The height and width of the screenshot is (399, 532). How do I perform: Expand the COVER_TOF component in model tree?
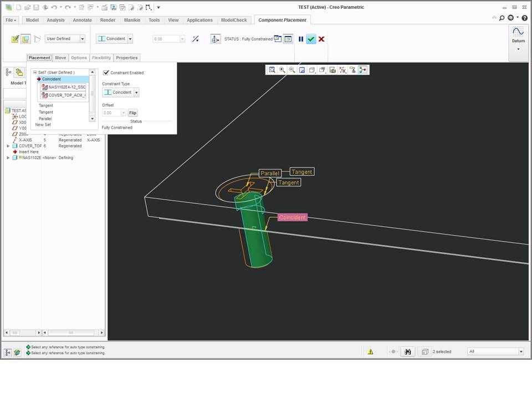8,146
